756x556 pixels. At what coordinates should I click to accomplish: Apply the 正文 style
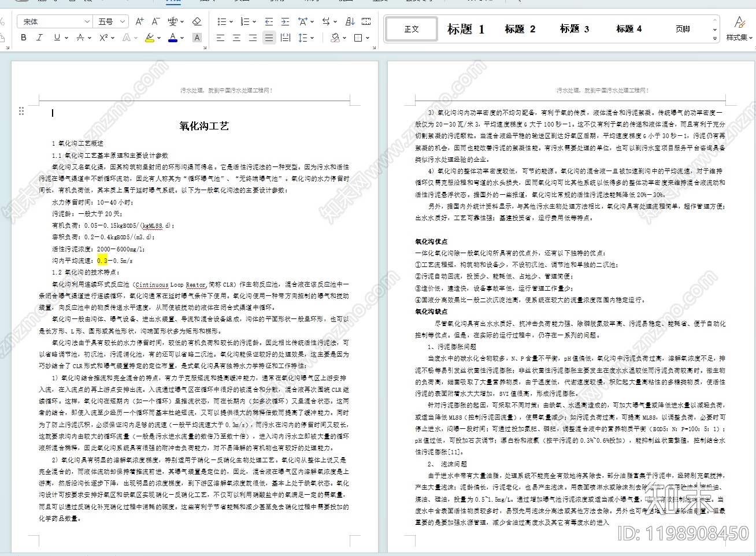[x=412, y=28]
